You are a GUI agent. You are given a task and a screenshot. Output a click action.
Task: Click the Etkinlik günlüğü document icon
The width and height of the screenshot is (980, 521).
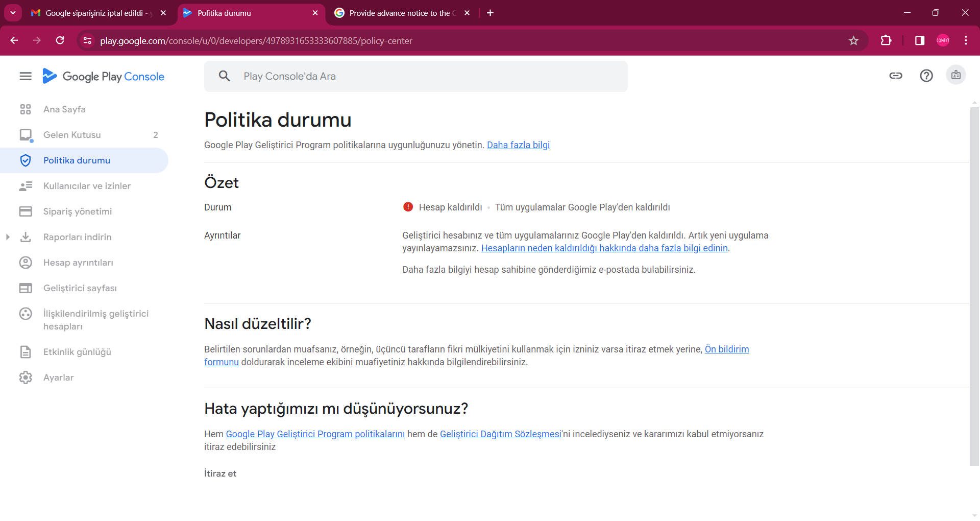(26, 352)
